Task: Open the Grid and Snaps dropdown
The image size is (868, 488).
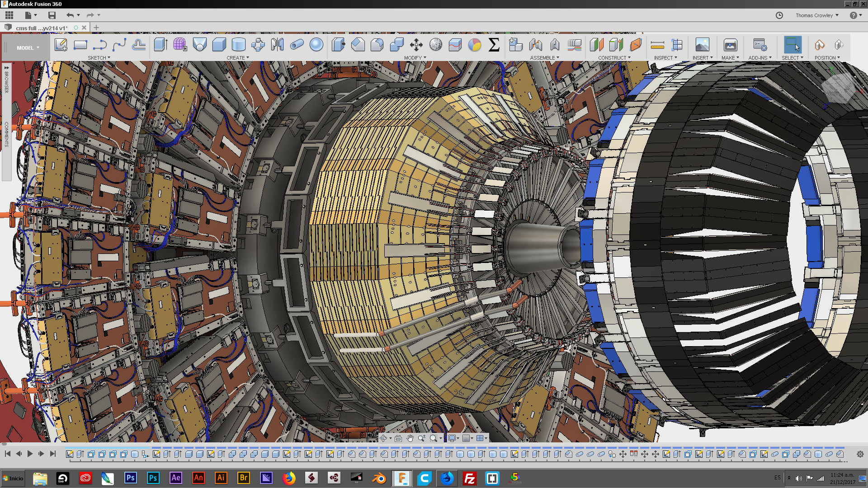Action: (468, 438)
